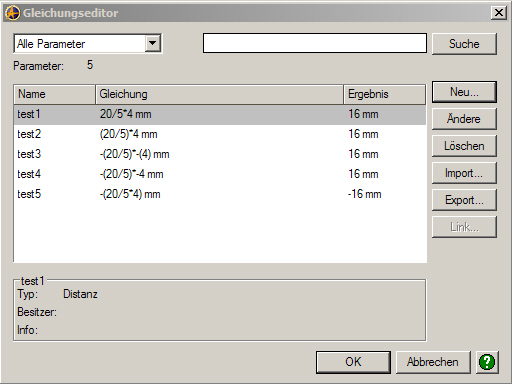
Task: Confirm with the OK button
Action: (353, 362)
